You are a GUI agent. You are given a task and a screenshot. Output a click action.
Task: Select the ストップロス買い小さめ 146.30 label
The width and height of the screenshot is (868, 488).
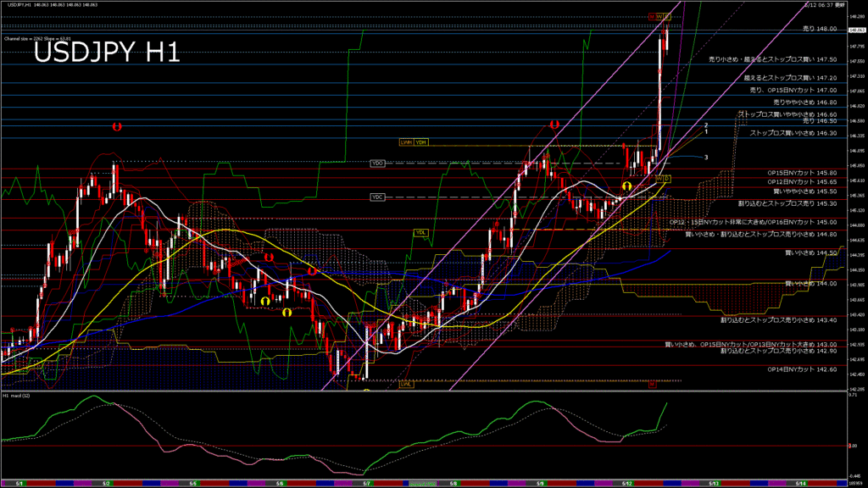pos(793,133)
